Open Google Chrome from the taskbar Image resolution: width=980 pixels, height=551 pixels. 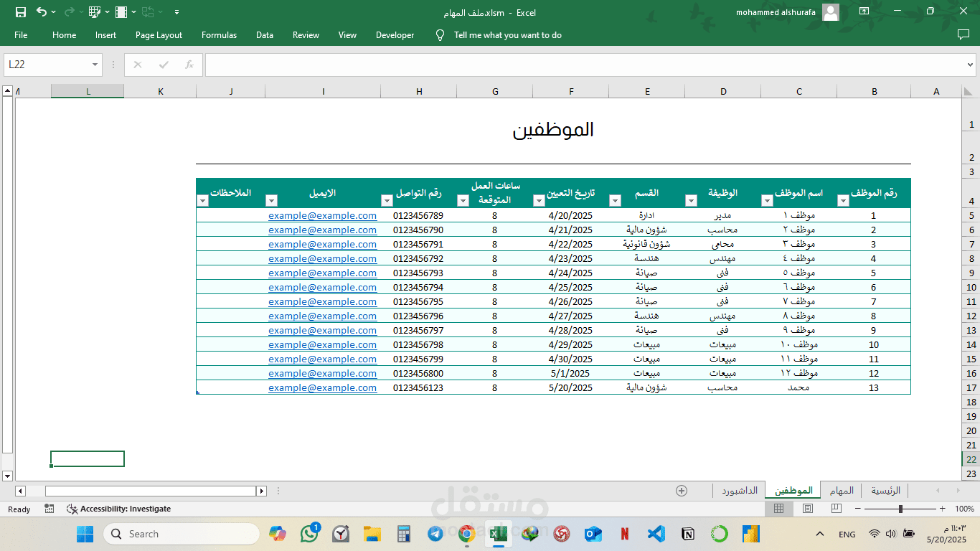(467, 534)
